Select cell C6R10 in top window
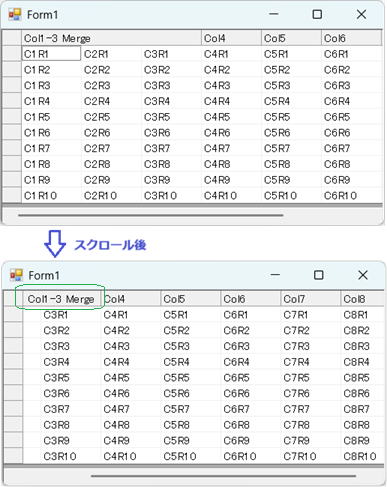Screen dimensions: 387x487 click(x=352, y=195)
